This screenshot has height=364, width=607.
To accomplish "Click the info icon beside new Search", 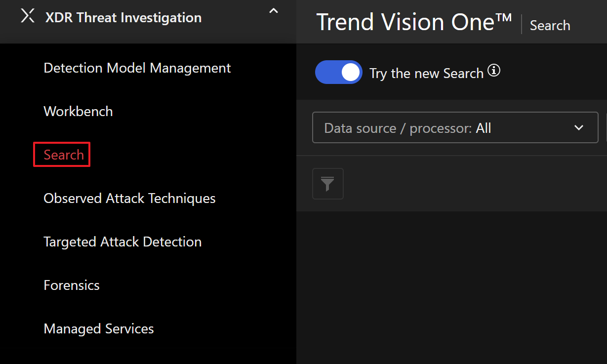I will [494, 71].
